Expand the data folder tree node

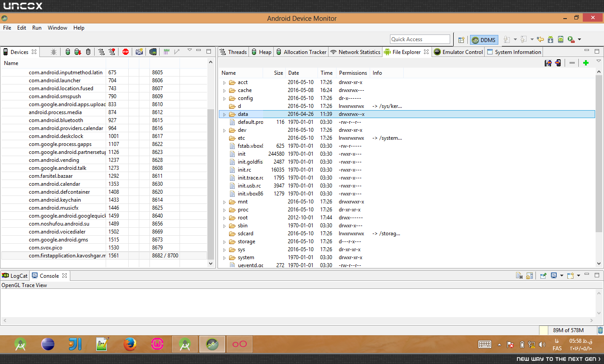tap(224, 114)
